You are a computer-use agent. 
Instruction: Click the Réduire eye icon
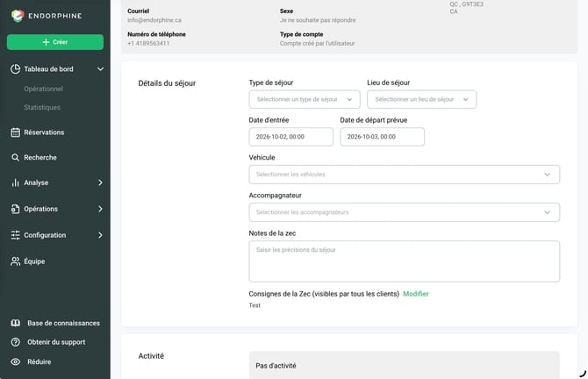16,361
